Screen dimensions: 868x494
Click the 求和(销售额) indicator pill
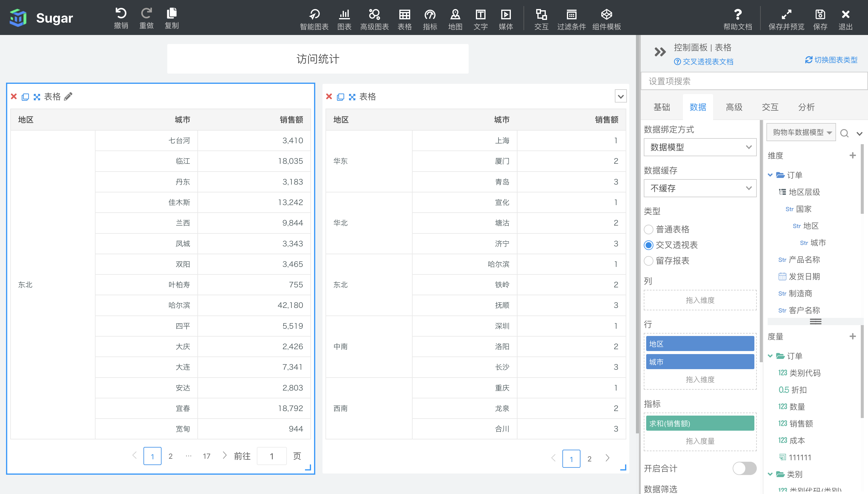click(x=700, y=423)
